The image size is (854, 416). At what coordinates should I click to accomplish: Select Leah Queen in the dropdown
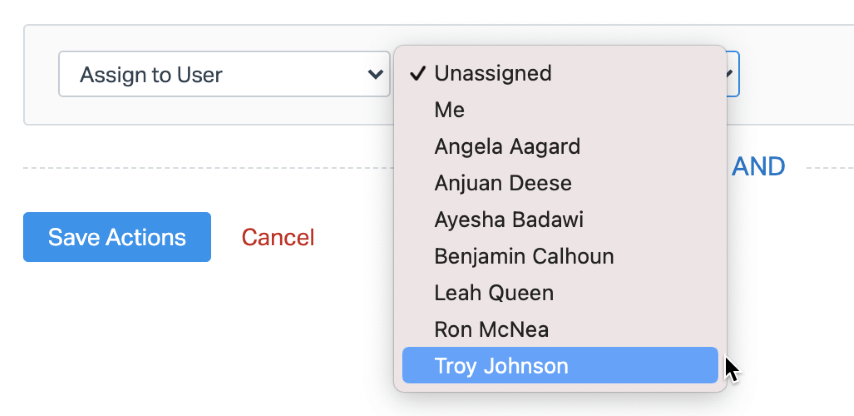pos(494,293)
